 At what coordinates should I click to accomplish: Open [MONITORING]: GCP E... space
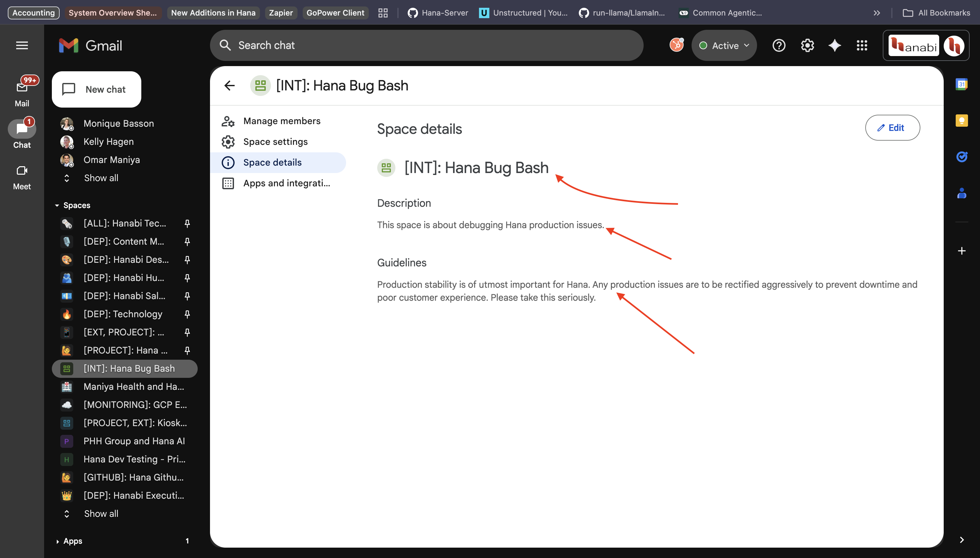point(124,405)
